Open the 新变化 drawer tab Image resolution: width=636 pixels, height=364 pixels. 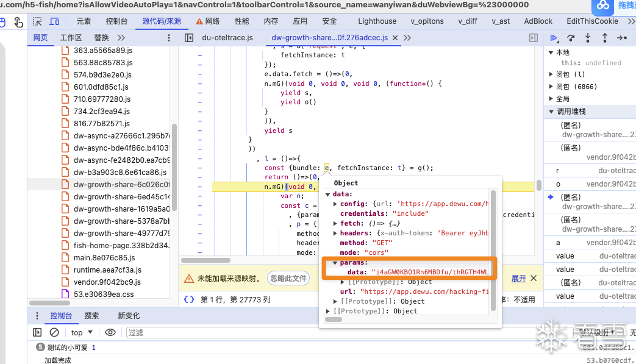coord(129,316)
